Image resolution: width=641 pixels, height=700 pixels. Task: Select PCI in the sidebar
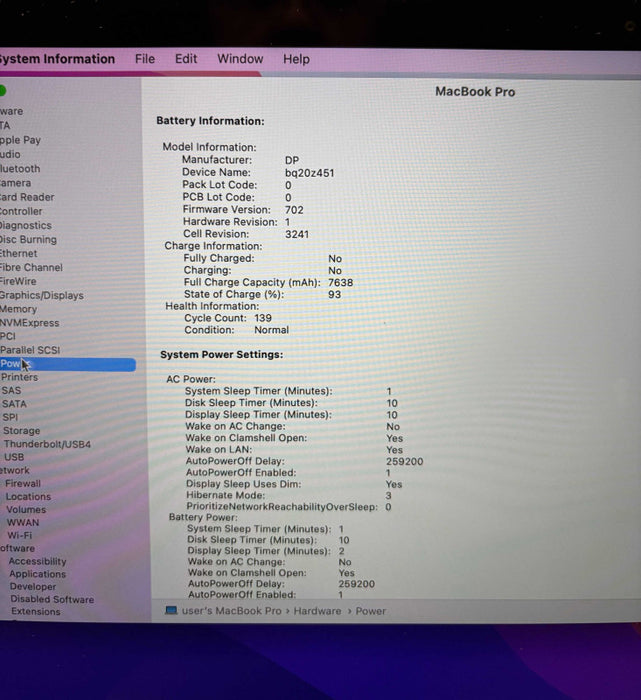8,336
